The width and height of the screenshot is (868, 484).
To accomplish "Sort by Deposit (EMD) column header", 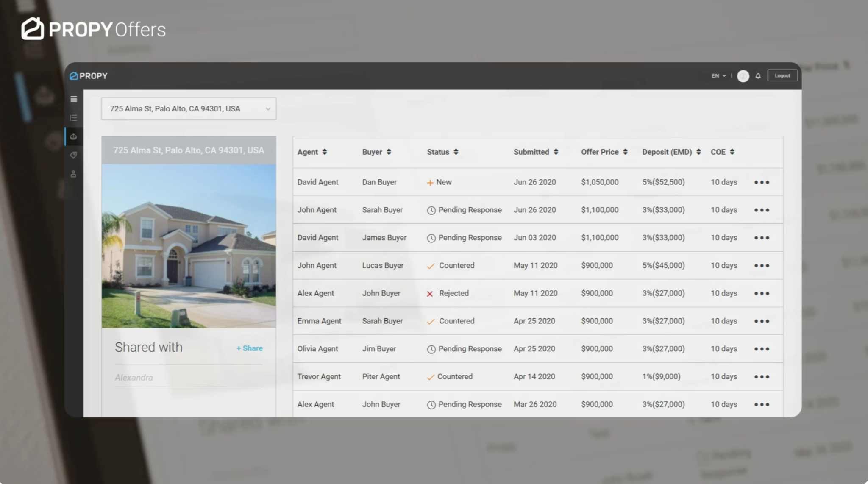I will click(x=671, y=152).
